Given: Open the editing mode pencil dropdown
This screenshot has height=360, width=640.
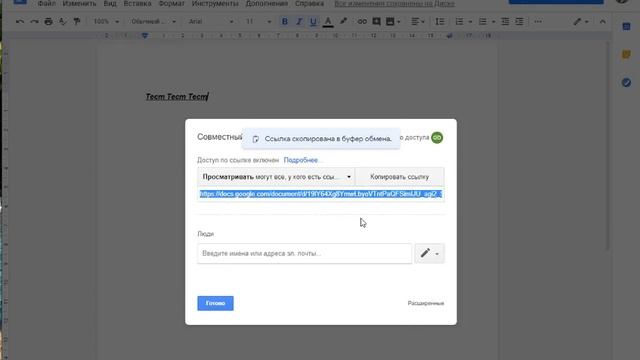Looking at the screenshot, I should coord(580,22).
